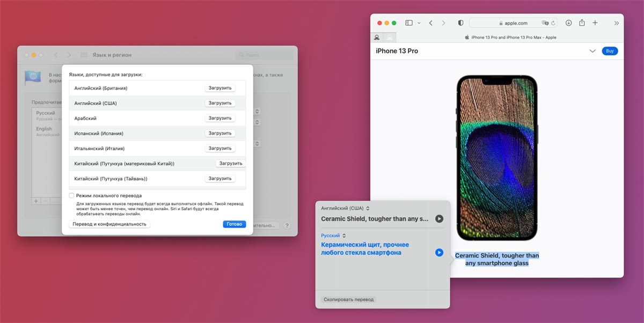
Task: Click the iPhone 13 Pro product image
Action: (497, 157)
